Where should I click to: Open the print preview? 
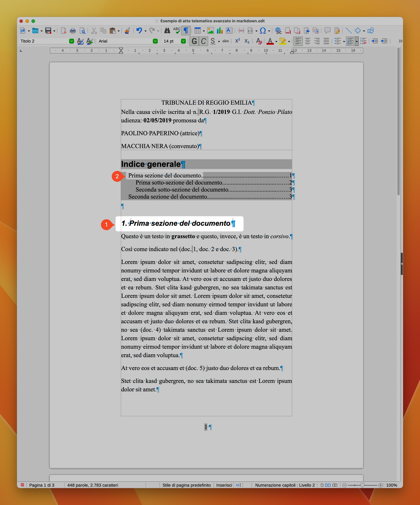click(82, 31)
